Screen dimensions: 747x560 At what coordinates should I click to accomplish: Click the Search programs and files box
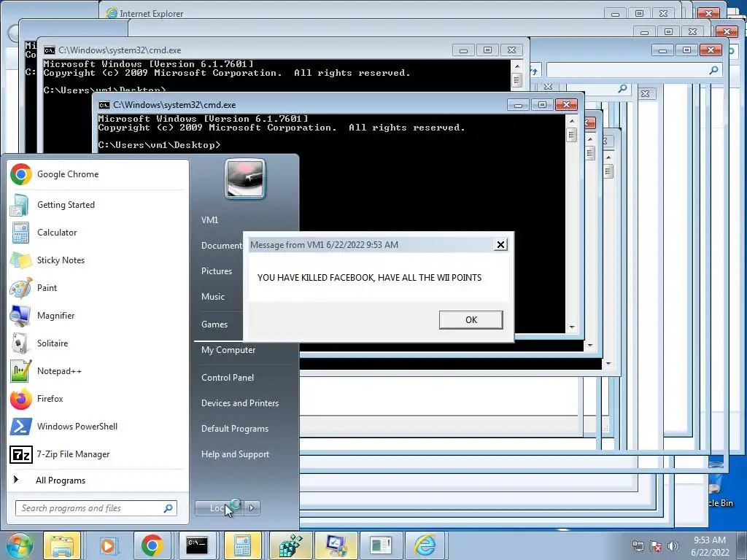[96, 508]
